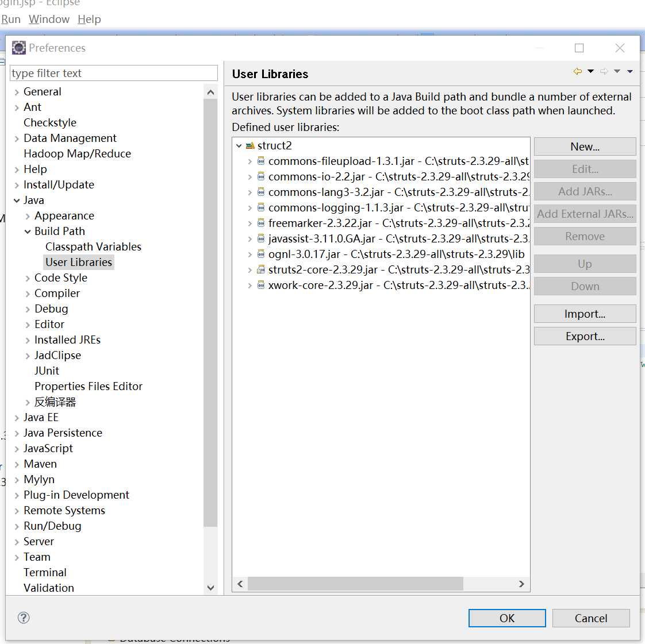
Task: Select Properties Files Editor in the tree
Action: pos(89,386)
